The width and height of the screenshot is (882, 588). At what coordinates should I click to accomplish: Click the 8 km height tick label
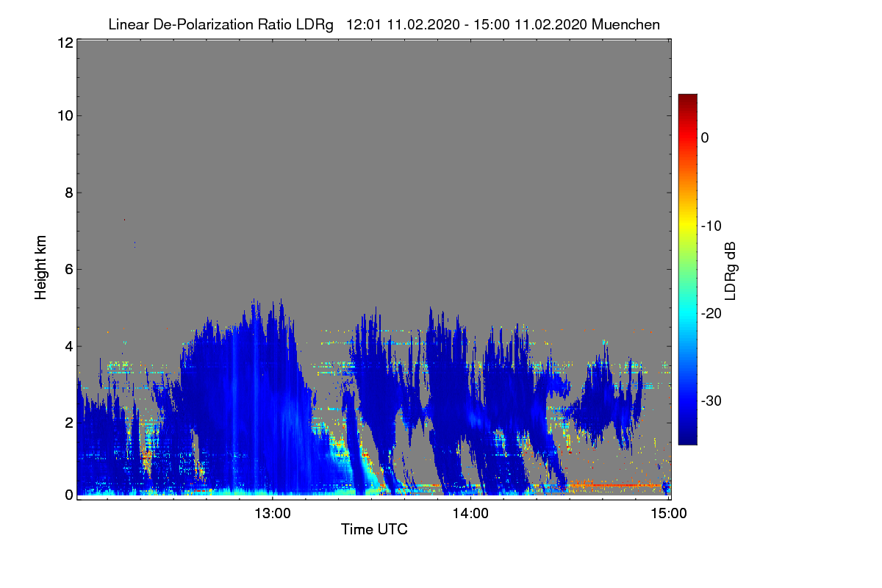pyautogui.click(x=68, y=193)
